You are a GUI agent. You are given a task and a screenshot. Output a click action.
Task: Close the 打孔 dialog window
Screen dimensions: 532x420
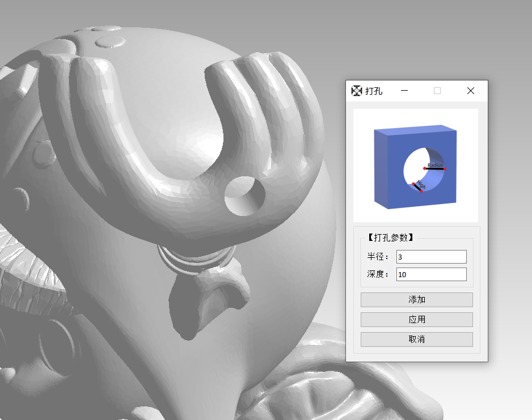[471, 91]
